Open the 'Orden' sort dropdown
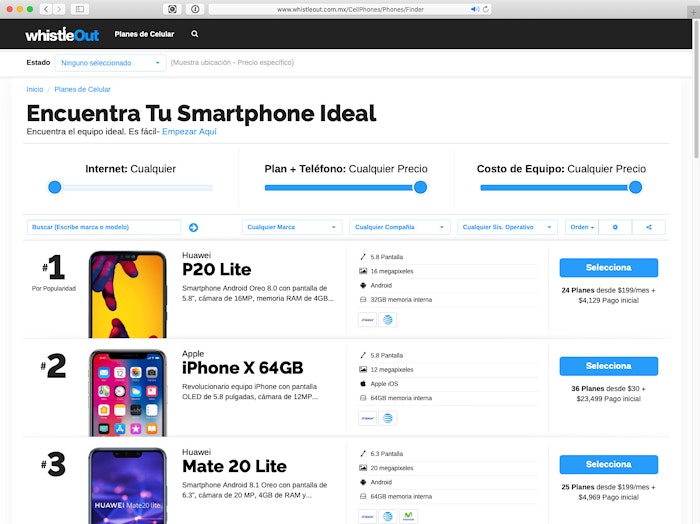The height and width of the screenshot is (524, 700). [x=582, y=227]
